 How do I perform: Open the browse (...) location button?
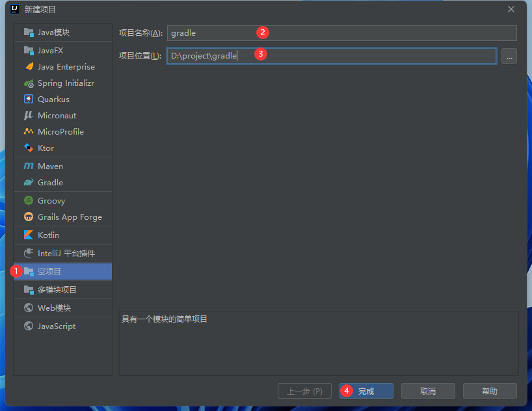point(509,56)
